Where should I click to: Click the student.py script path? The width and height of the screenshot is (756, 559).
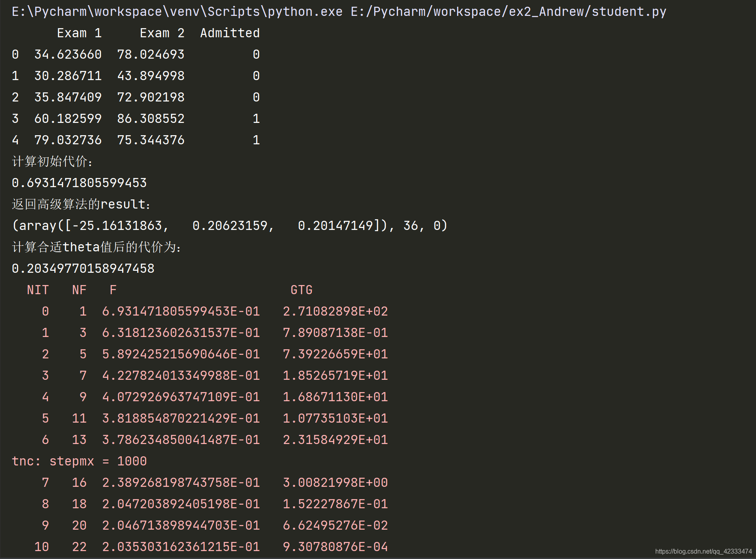pyautogui.click(x=509, y=11)
